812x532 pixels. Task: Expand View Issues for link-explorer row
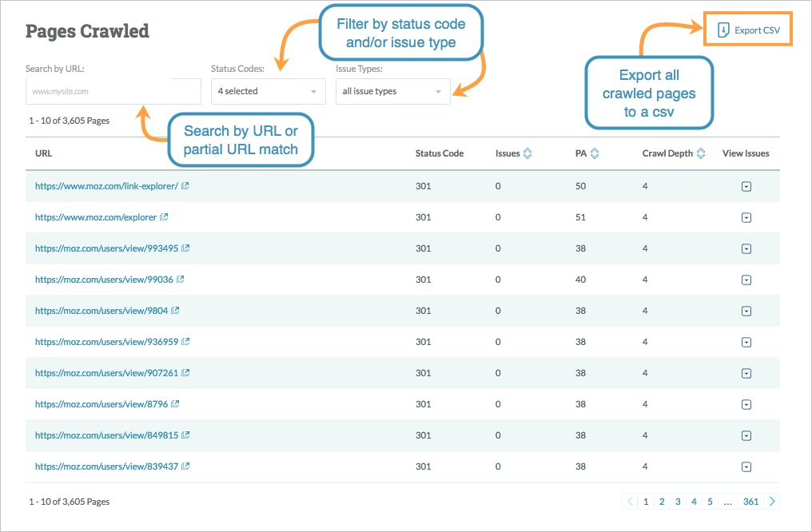pyautogui.click(x=746, y=186)
